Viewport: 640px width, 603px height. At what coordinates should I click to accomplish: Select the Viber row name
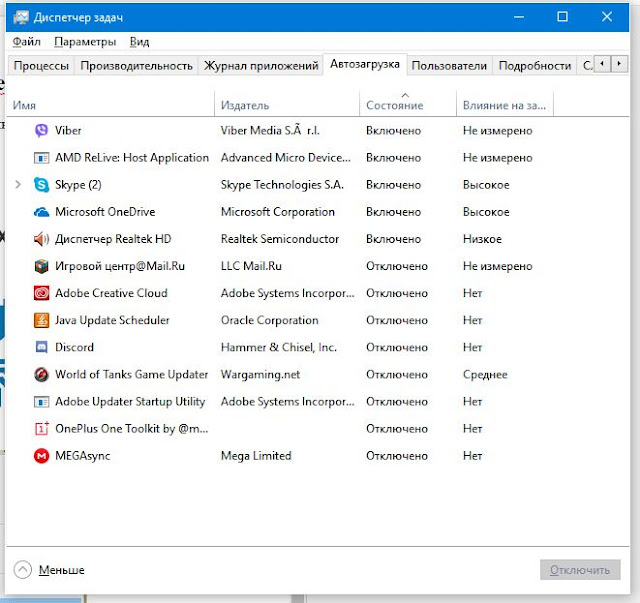click(68, 131)
